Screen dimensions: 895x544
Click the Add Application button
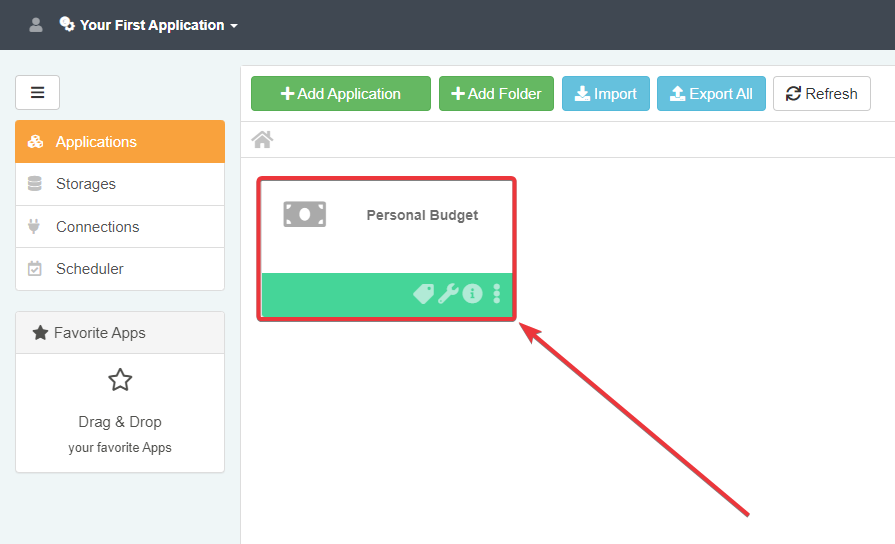340,94
